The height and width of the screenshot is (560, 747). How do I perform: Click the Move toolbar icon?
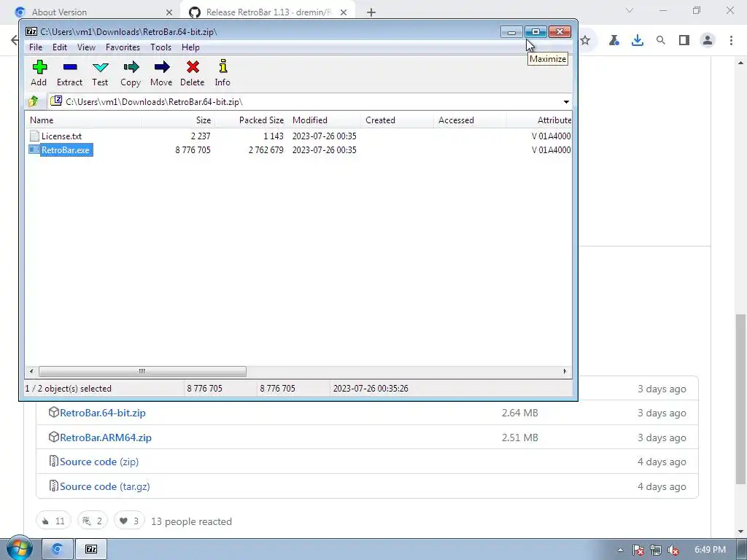coord(161,73)
